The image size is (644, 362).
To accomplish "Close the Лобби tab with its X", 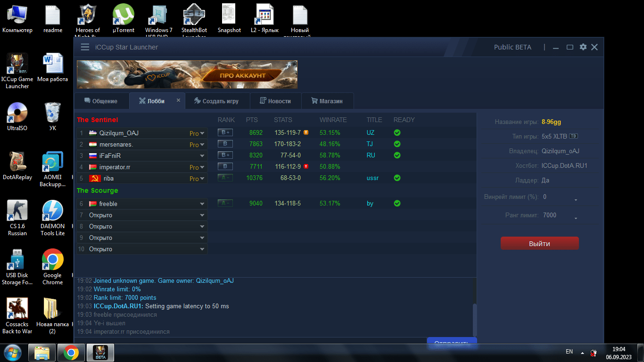I will tap(178, 100).
